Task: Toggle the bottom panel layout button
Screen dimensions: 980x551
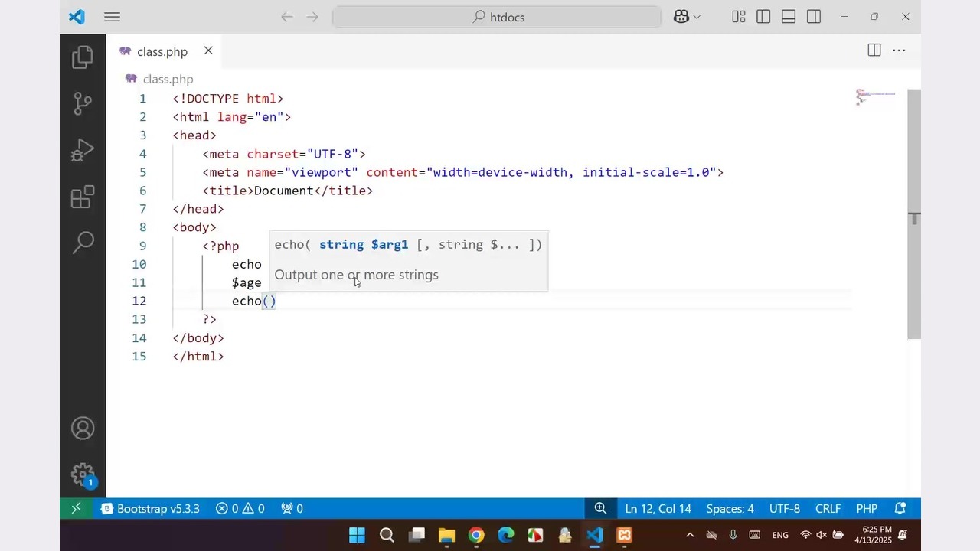Action: (x=789, y=17)
